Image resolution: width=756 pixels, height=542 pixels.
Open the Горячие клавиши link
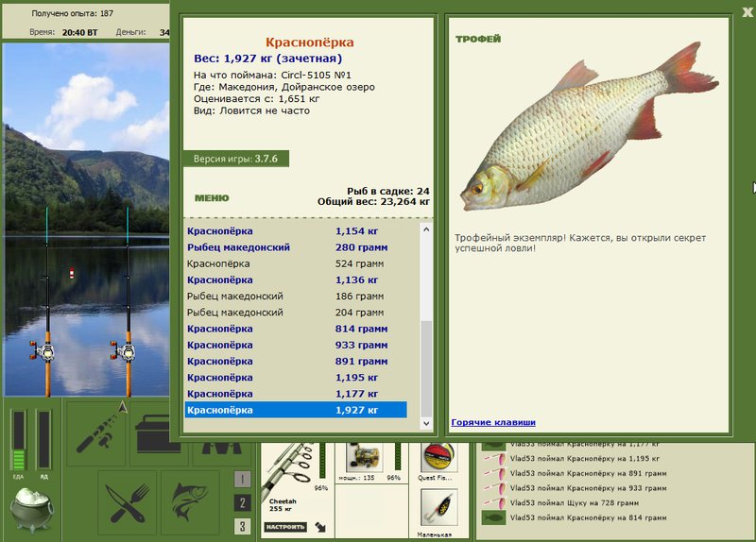(x=493, y=422)
